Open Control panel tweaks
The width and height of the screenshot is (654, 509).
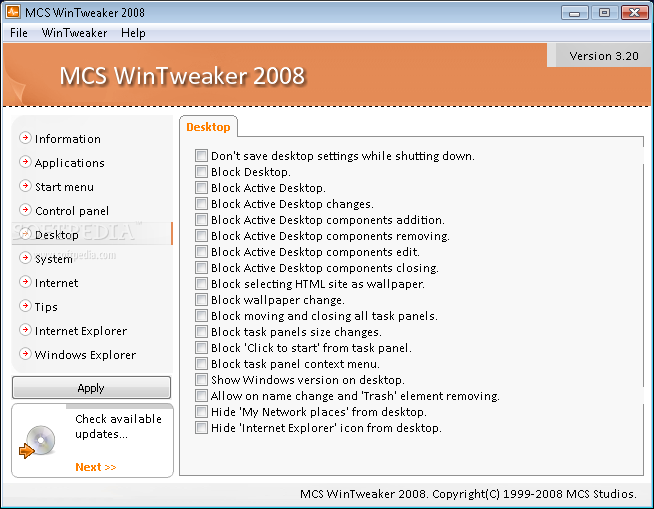coord(72,211)
